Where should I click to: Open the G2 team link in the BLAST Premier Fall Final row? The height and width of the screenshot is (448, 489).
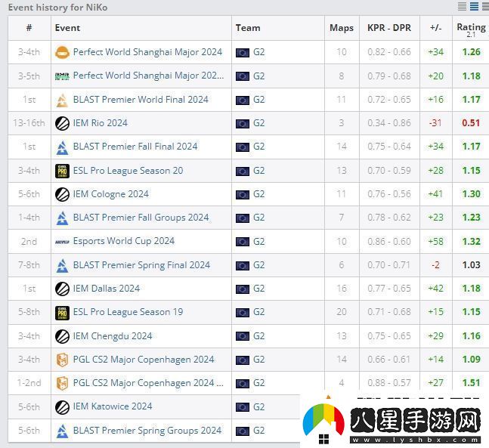coord(258,147)
